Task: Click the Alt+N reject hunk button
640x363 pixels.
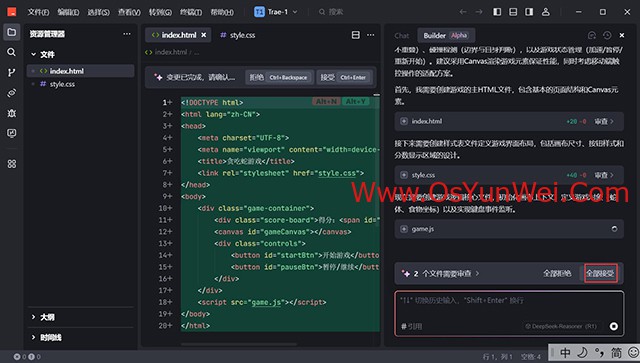Action: (x=326, y=101)
